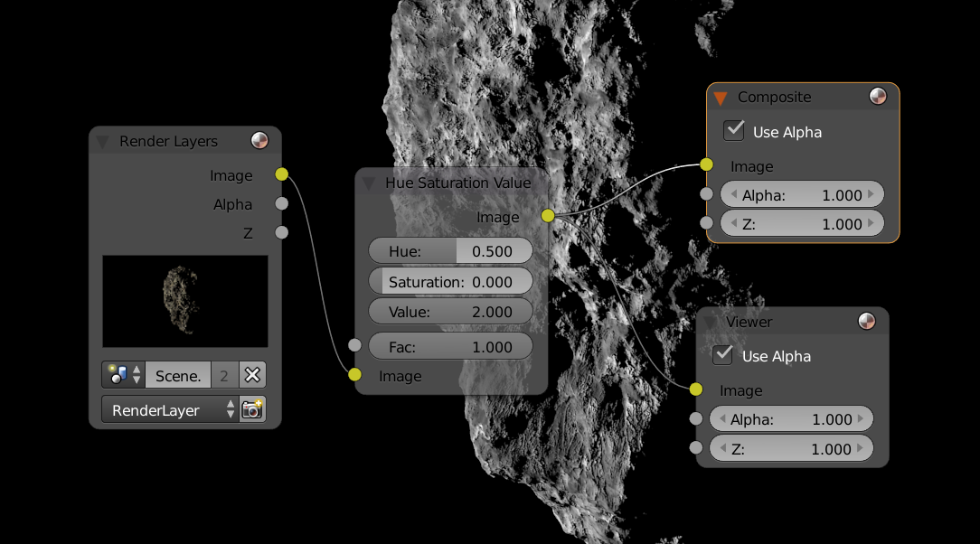980x544 pixels.
Task: Click the render preview thumbnail in Render Layers
Action: [184, 300]
